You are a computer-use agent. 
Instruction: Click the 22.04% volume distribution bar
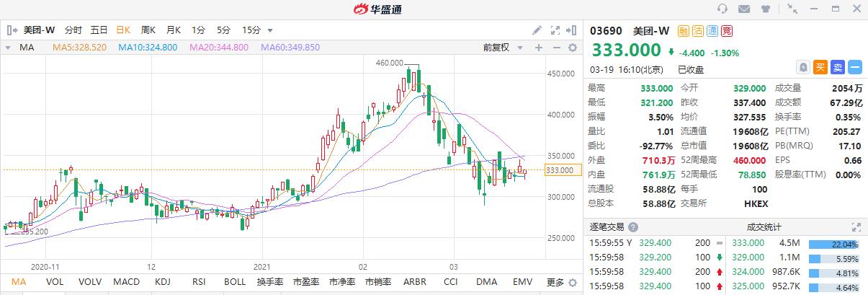[835, 244]
